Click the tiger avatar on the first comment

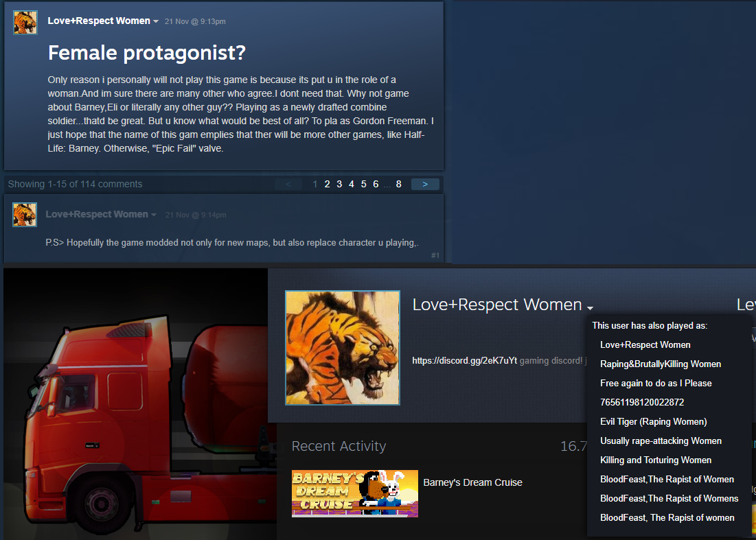point(25,215)
